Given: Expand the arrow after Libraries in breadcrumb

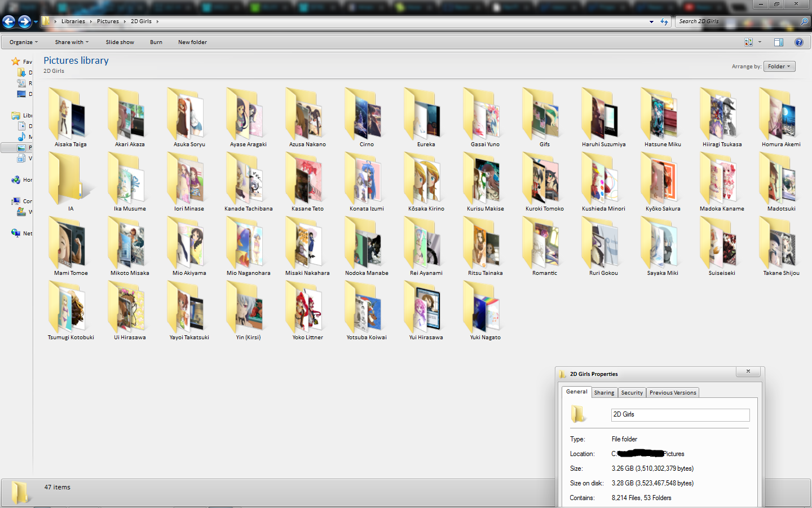Looking at the screenshot, I should click(x=91, y=21).
